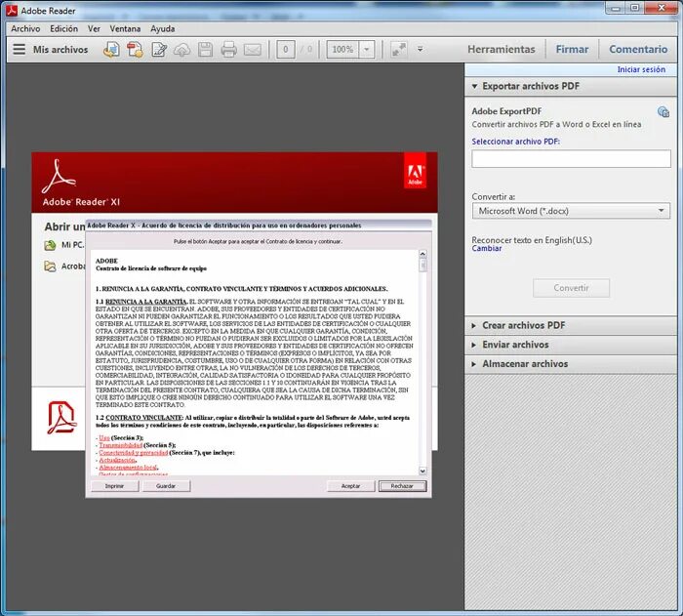This screenshot has width=683, height=616.
Task: Click Guardar in the license dialog
Action: 166,486
